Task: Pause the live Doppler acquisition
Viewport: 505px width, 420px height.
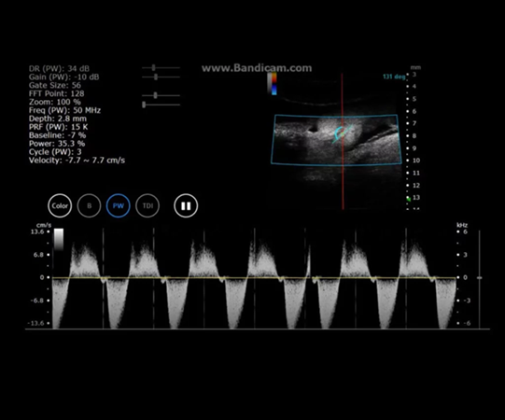Action: pos(186,206)
